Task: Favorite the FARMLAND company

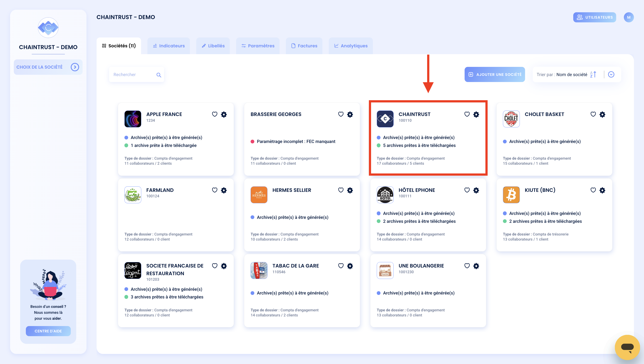Action: click(214, 190)
